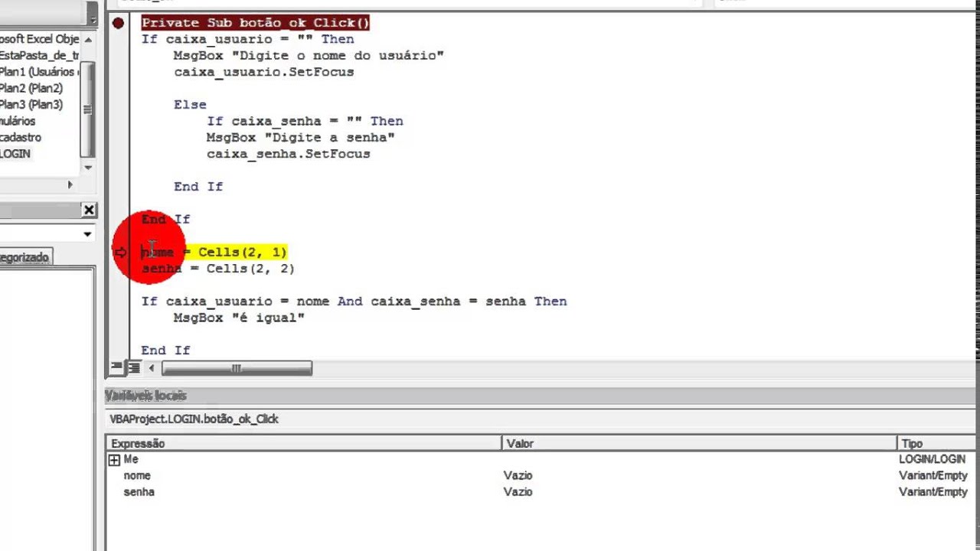The height and width of the screenshot is (551, 980).
Task: Select Plan3 (Plan3) sheet in project tree
Action: pos(31,105)
